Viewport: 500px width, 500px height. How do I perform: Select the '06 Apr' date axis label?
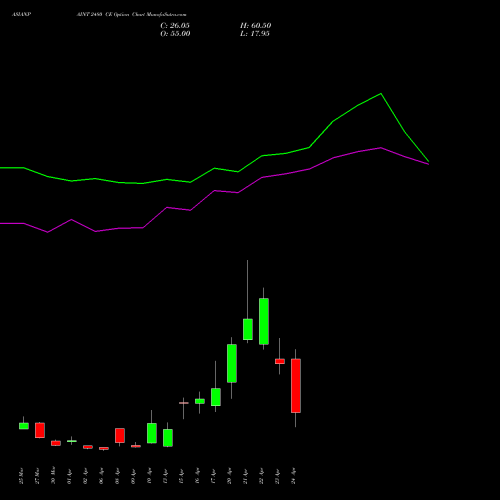click(101, 476)
